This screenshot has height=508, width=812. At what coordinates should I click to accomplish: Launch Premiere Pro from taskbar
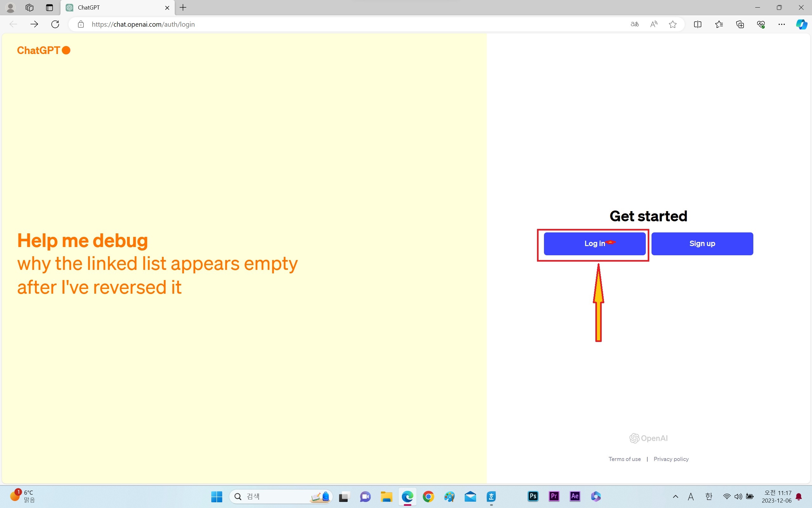click(554, 496)
